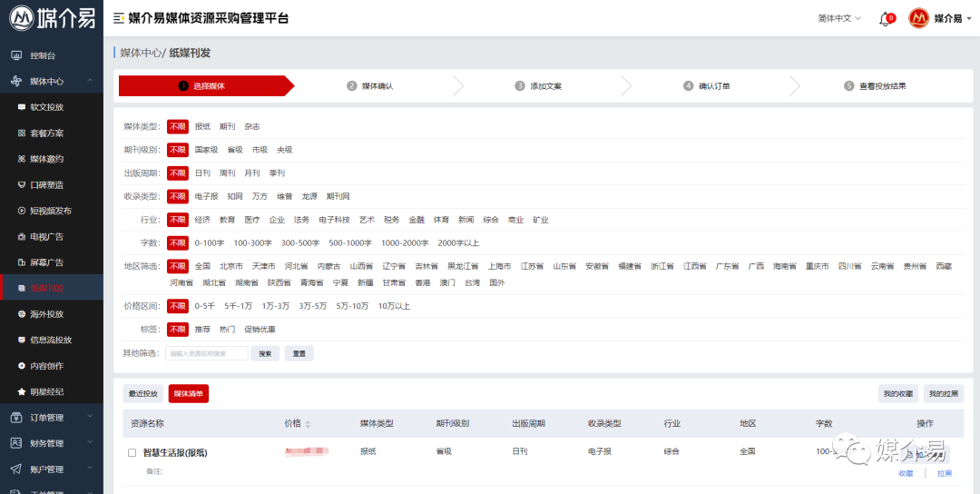Select 日刊 under 出版周期 filter
The width and height of the screenshot is (980, 494).
tap(202, 173)
